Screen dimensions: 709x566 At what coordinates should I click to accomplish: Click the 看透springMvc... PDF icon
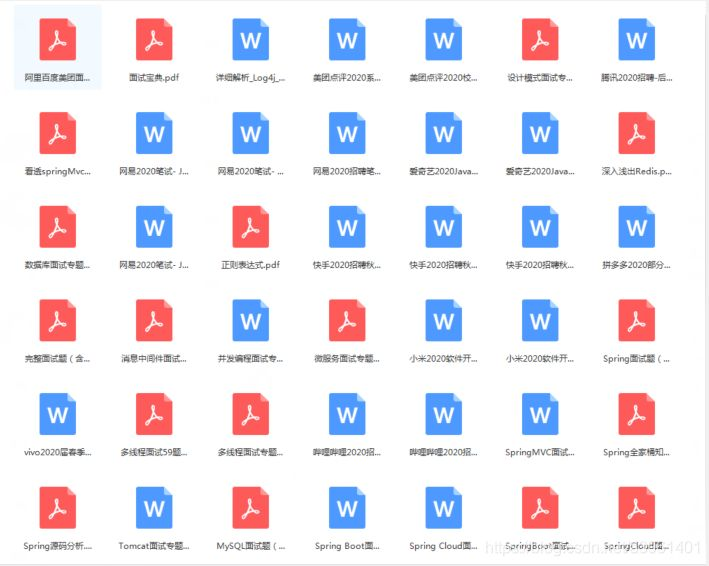point(57,133)
